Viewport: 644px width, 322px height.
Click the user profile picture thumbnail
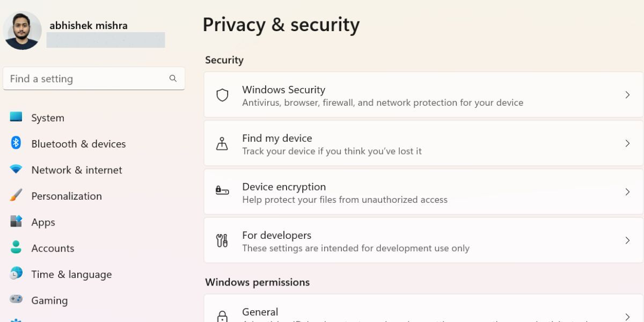[23, 31]
